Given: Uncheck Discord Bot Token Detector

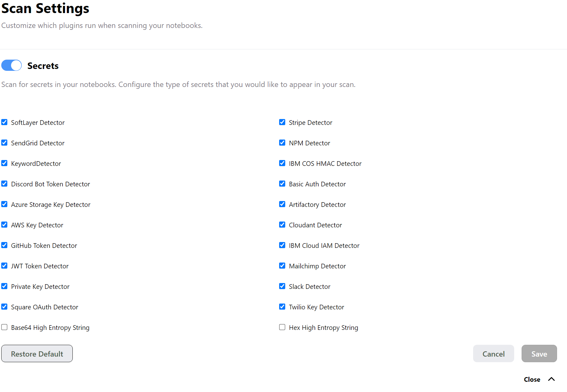Looking at the screenshot, I should 4,184.
